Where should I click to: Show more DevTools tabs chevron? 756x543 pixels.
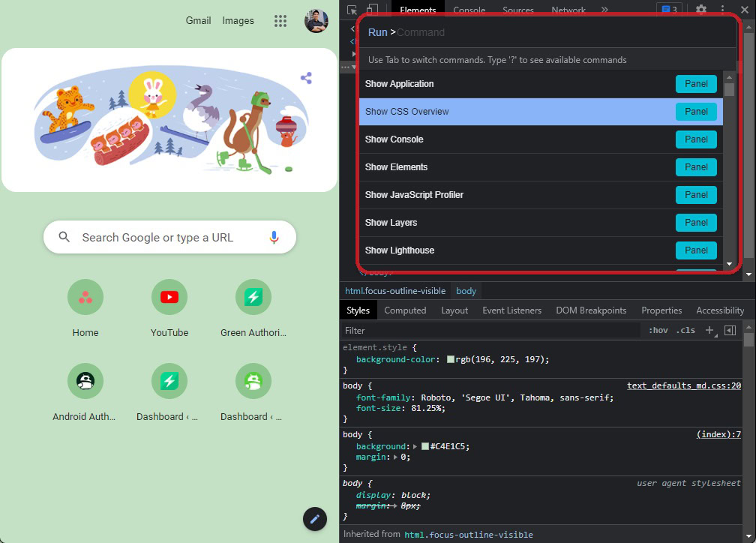pyautogui.click(x=604, y=10)
